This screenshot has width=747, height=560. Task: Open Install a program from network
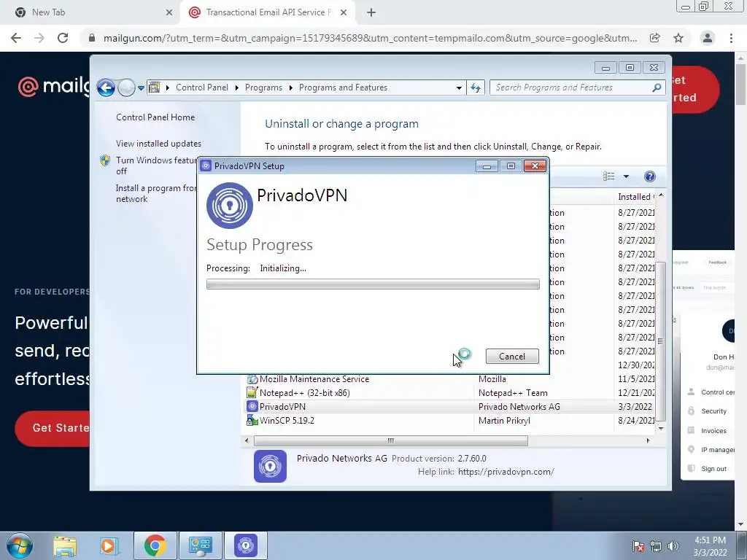(x=156, y=193)
